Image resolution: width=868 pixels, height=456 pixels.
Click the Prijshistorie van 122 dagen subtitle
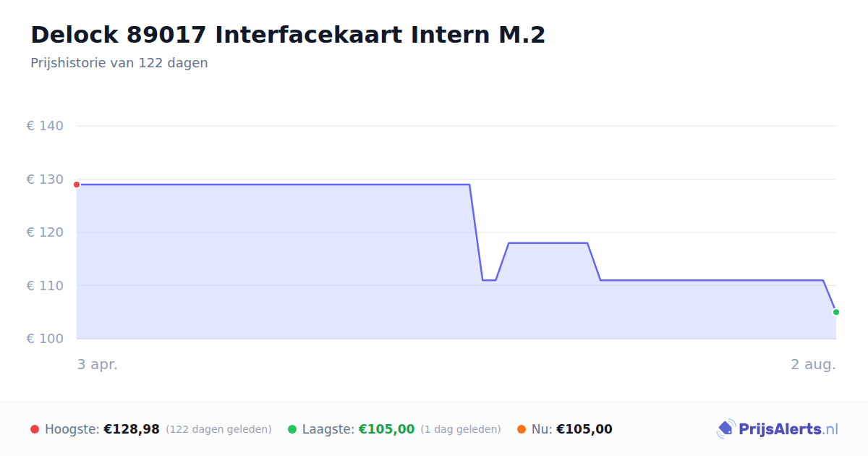point(119,63)
